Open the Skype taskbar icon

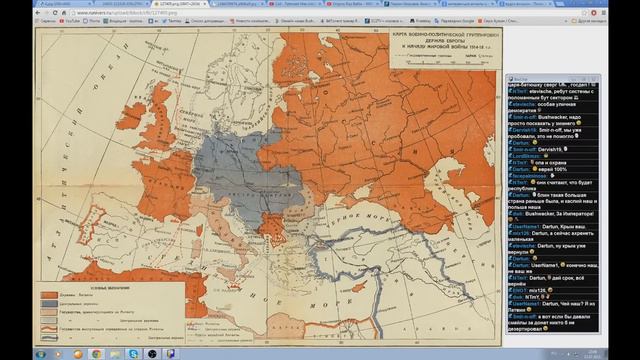pos(133,354)
